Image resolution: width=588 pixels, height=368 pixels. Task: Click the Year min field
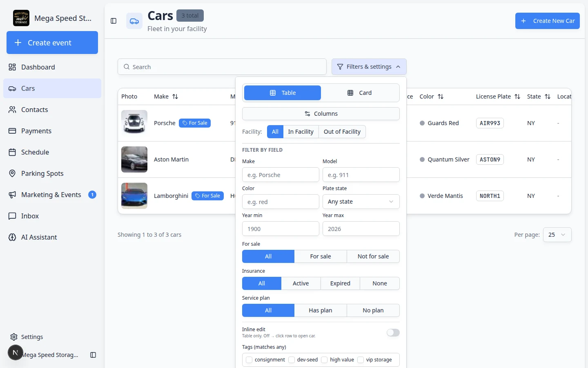281,229
